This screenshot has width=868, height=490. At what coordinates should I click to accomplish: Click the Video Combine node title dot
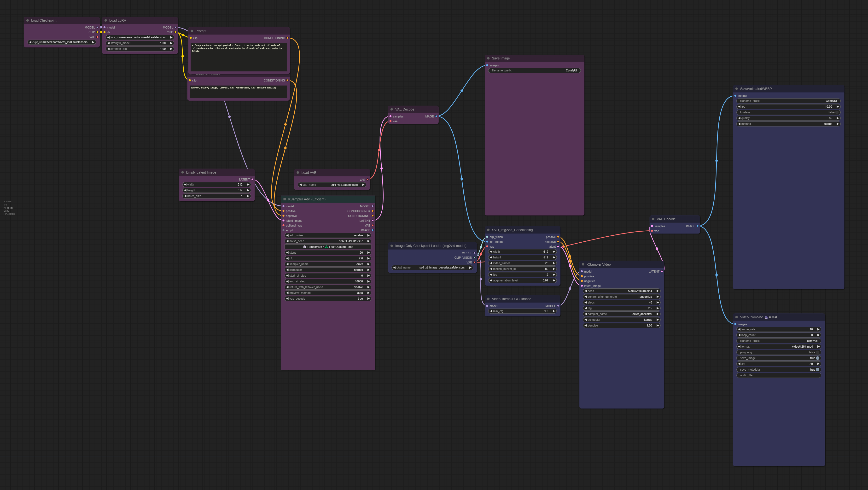pyautogui.click(x=737, y=317)
